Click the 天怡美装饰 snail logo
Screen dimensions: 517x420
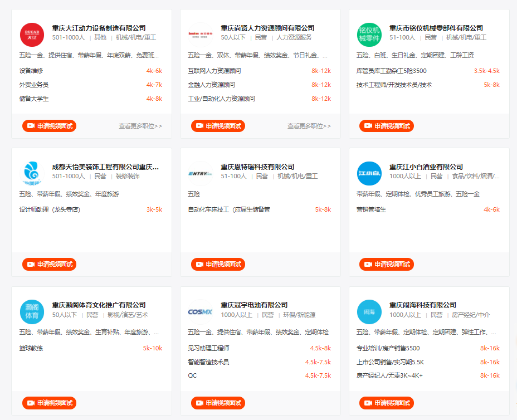click(x=32, y=173)
